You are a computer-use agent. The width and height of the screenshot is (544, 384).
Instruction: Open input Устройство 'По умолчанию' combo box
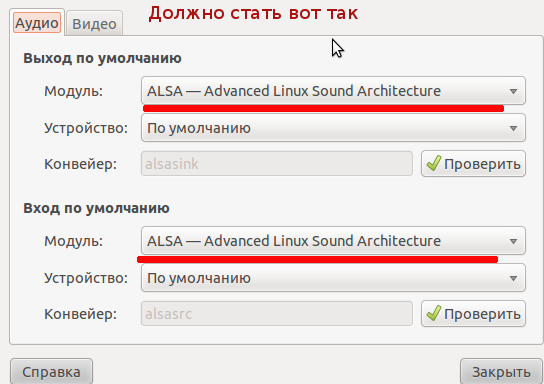(x=333, y=278)
